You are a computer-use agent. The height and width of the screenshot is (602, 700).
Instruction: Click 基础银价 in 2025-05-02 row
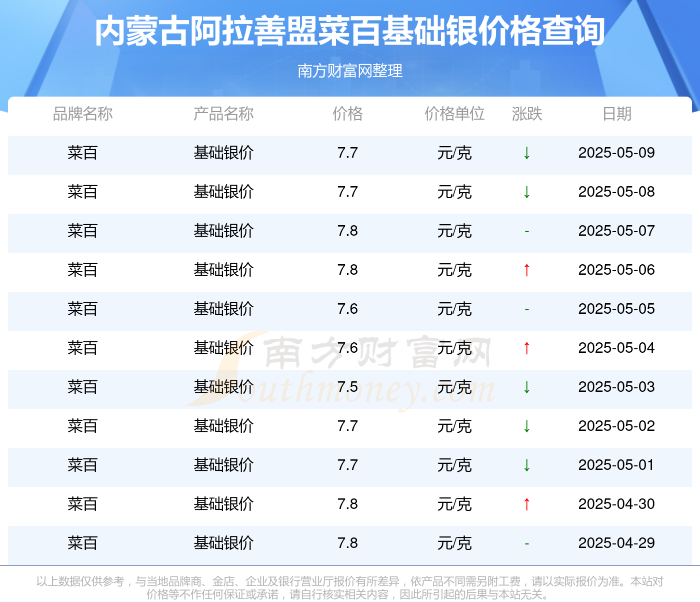[x=223, y=426]
